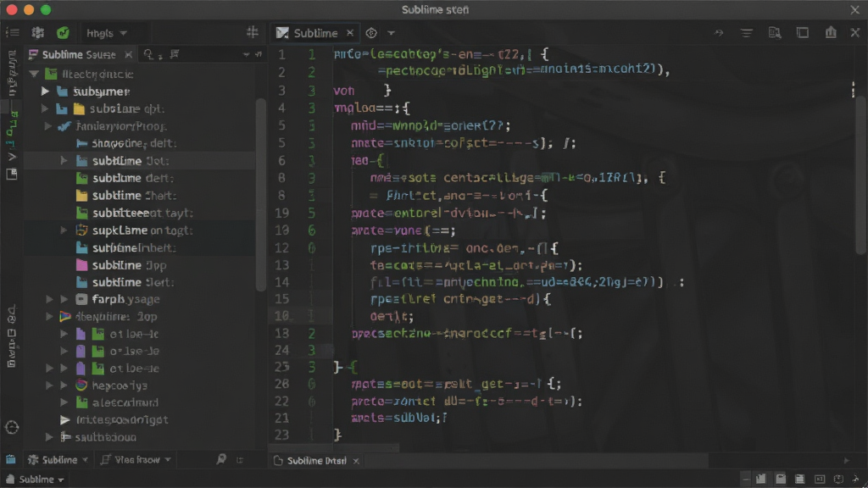Screen dimensions: 868x488
Task: Click the find-in-files icon in top-right toolbar
Action: (775, 33)
